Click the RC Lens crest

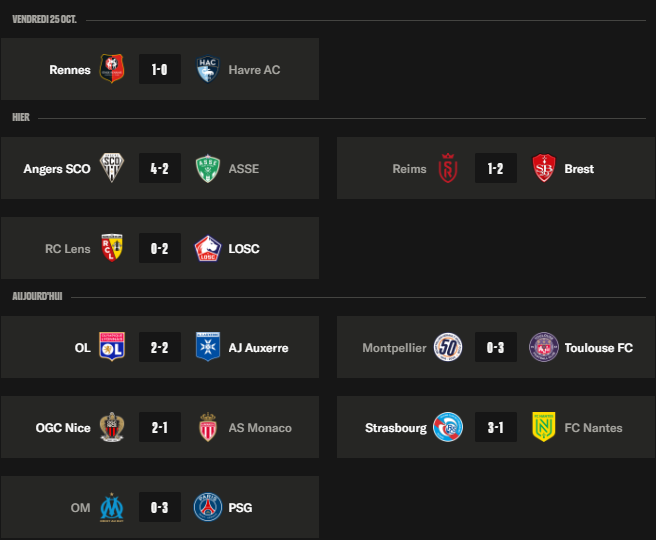(x=112, y=248)
